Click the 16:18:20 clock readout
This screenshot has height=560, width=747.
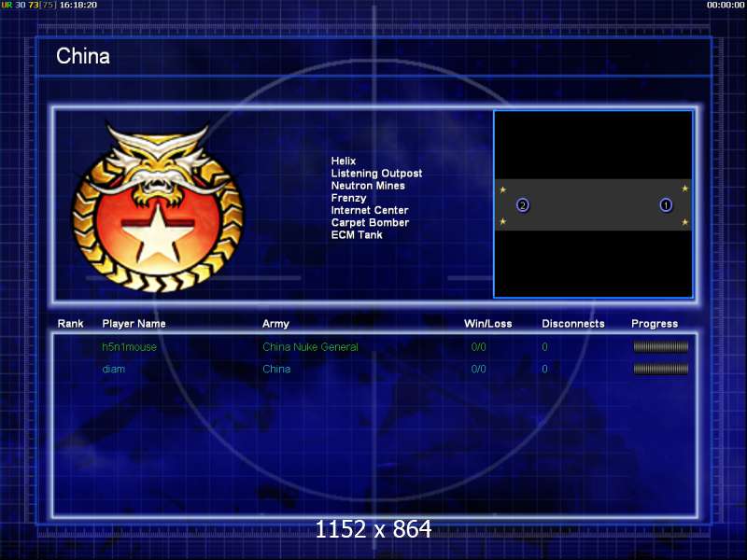pos(78,5)
